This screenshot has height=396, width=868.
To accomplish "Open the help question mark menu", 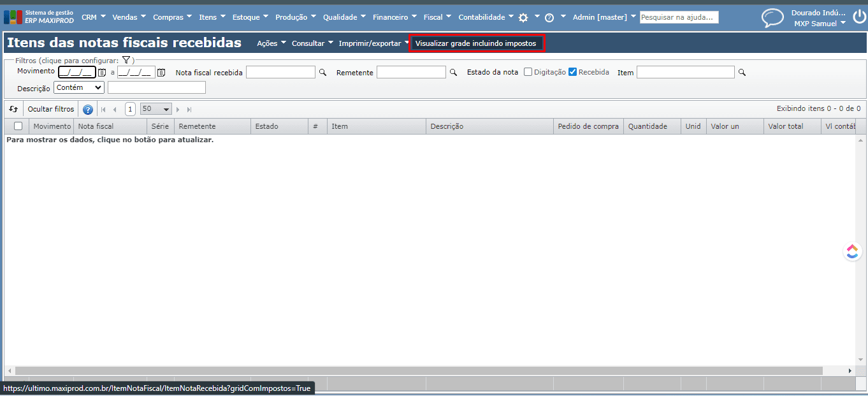I will click(549, 18).
